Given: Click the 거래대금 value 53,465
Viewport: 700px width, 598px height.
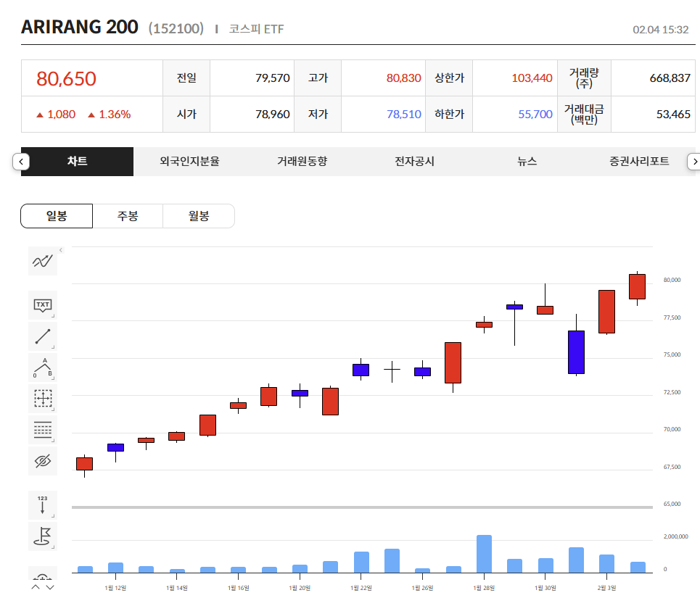Looking at the screenshot, I should [673, 115].
